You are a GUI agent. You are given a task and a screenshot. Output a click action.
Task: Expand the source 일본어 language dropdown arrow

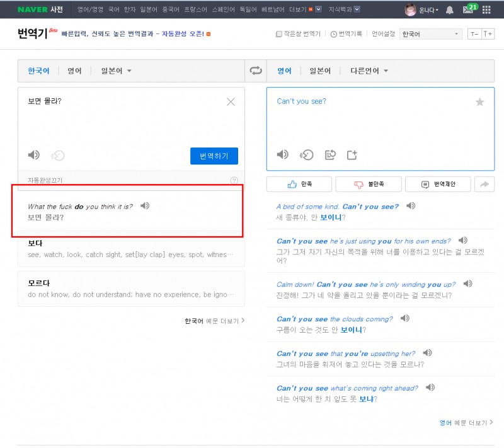click(129, 71)
